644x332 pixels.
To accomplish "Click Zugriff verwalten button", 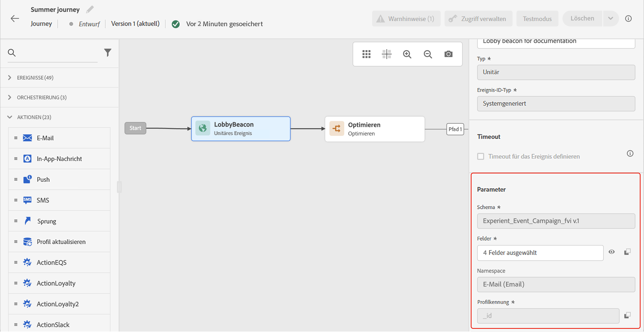I will (478, 19).
